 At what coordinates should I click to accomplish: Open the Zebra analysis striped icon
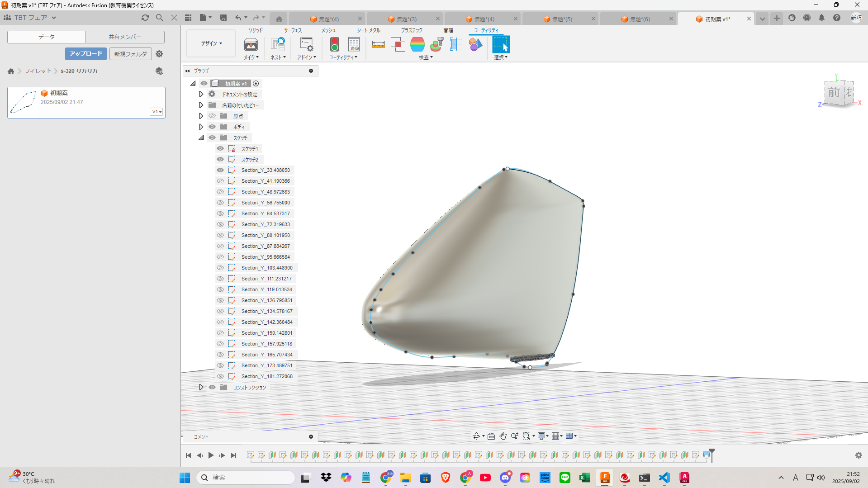[417, 44]
